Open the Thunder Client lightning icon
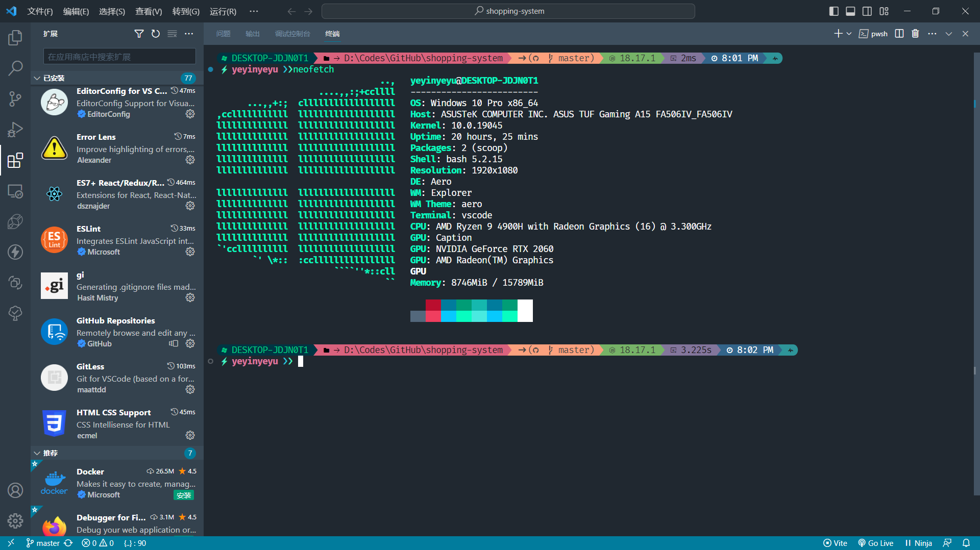 15,252
